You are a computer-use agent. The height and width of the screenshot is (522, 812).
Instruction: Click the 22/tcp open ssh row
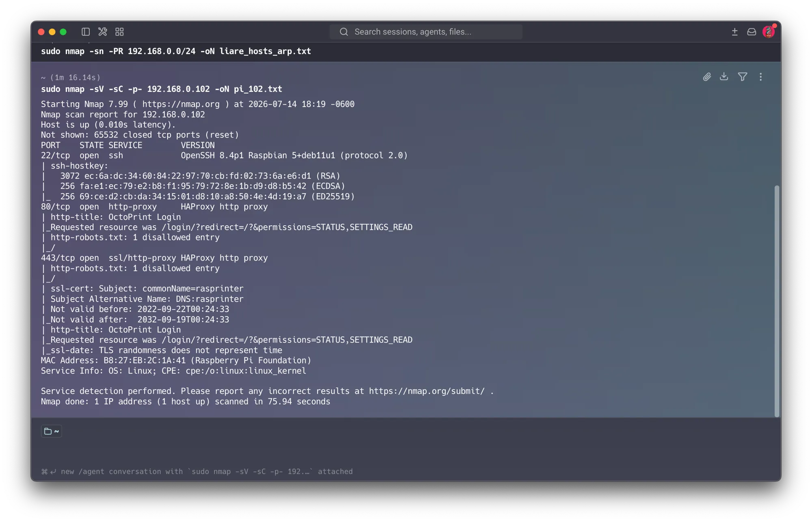click(x=224, y=155)
